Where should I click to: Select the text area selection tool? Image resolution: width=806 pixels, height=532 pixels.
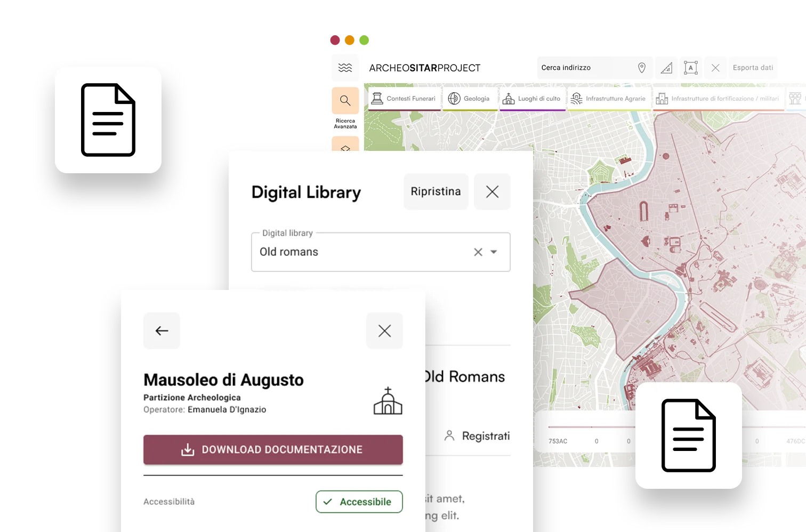[691, 68]
